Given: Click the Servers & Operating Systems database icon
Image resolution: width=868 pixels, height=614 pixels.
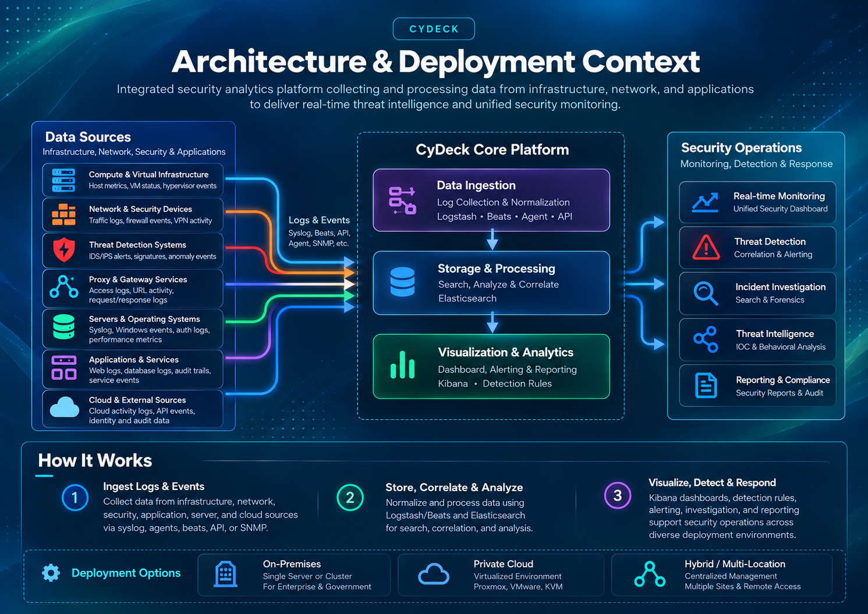Looking at the screenshot, I should click(x=63, y=327).
